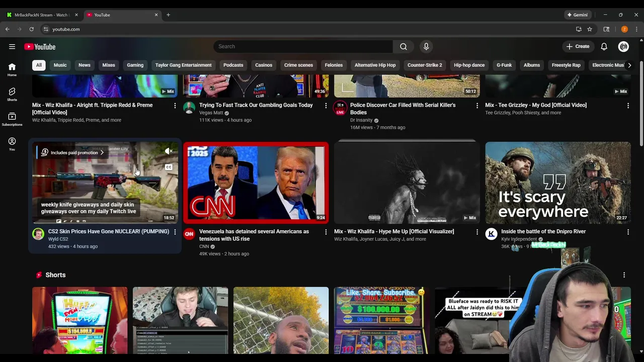This screenshot has width=644, height=362.
Task: Select the Counter-Strike 2 filter chip
Action: (425, 65)
